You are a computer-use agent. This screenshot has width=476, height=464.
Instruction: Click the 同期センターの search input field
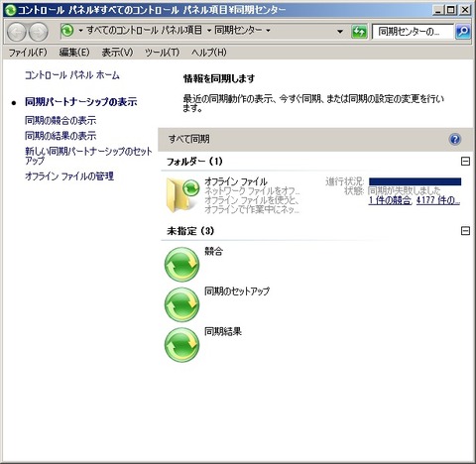pyautogui.click(x=414, y=32)
